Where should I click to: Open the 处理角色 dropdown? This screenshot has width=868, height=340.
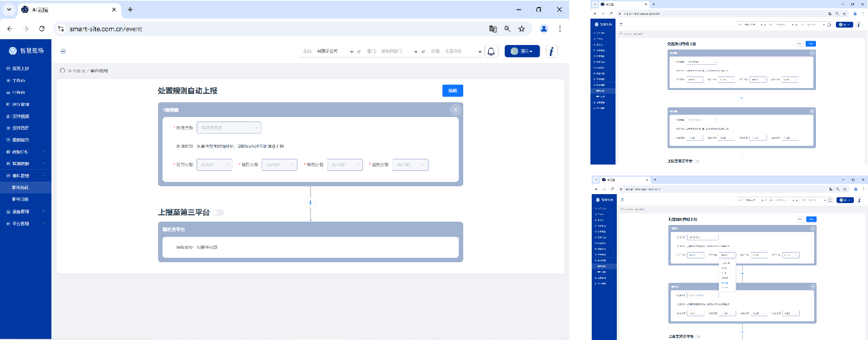click(228, 128)
